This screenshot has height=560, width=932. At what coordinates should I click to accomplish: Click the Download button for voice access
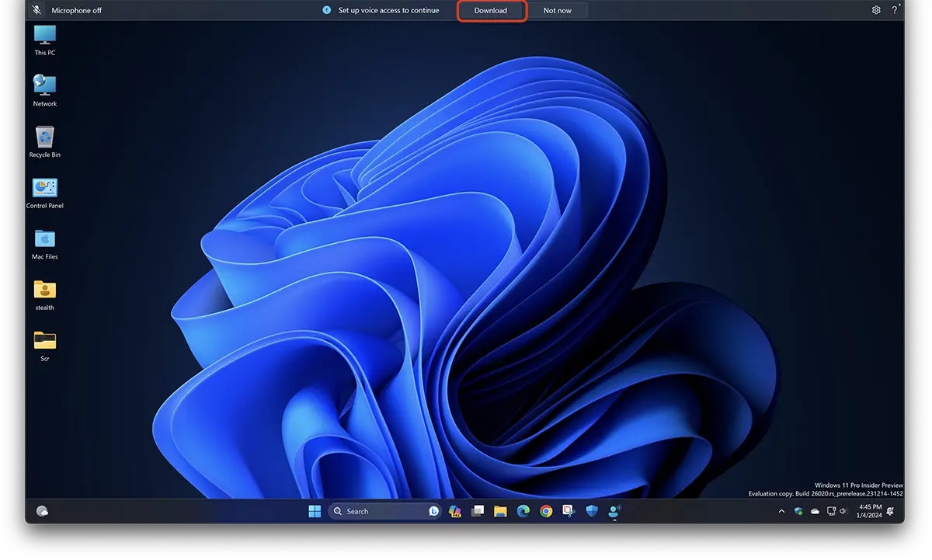click(x=491, y=11)
